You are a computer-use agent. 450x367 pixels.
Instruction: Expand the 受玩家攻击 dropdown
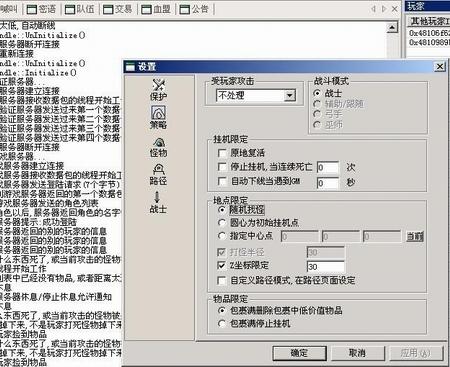(290, 96)
